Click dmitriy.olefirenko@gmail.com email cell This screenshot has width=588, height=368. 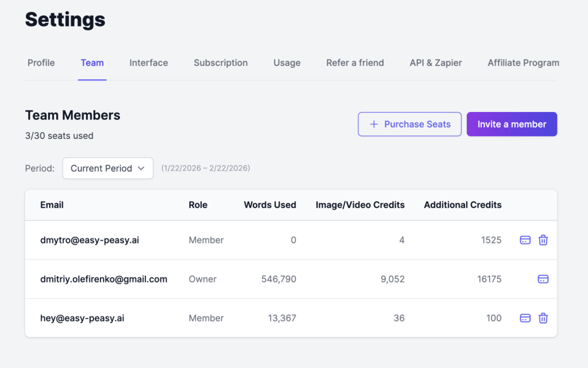(x=104, y=279)
